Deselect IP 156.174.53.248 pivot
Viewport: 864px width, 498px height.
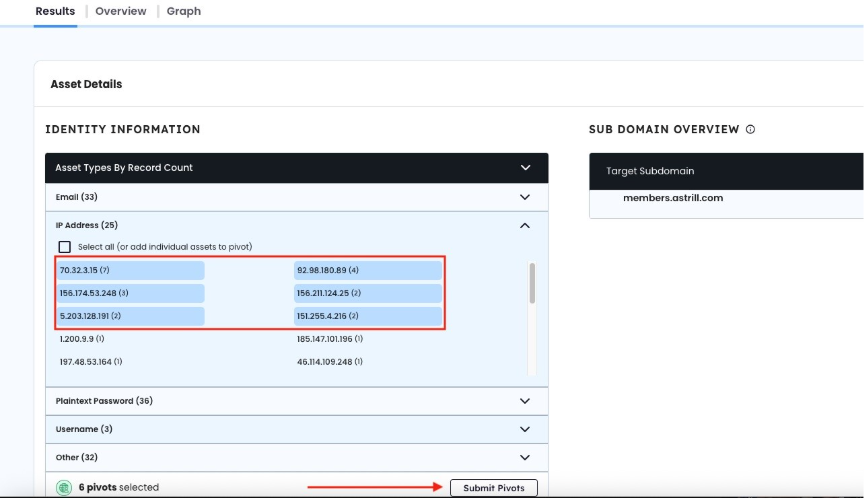point(131,293)
